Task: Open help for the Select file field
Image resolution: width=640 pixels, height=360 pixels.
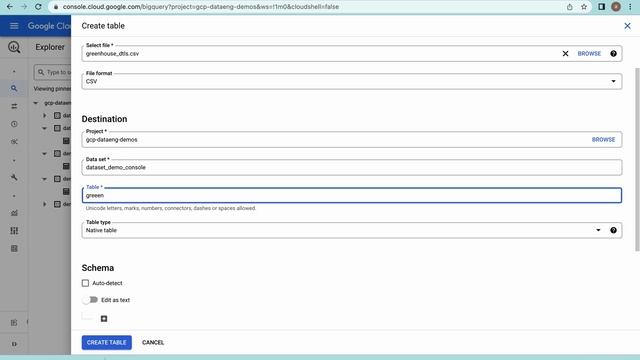Action: click(x=613, y=53)
